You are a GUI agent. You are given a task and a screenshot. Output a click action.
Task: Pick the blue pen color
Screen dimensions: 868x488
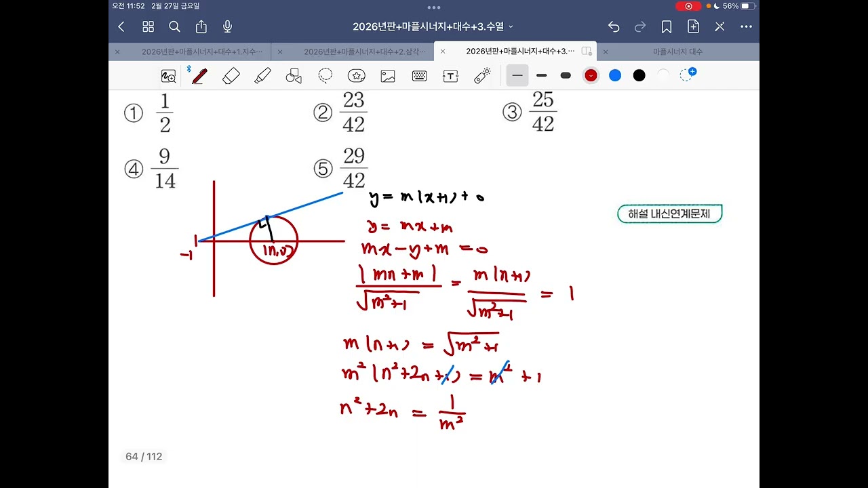click(615, 75)
